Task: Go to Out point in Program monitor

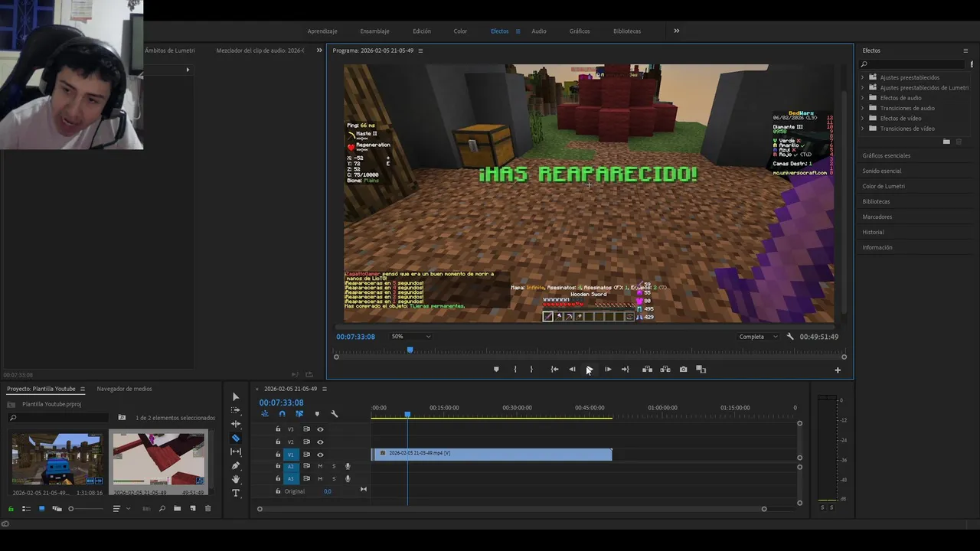Action: click(625, 370)
